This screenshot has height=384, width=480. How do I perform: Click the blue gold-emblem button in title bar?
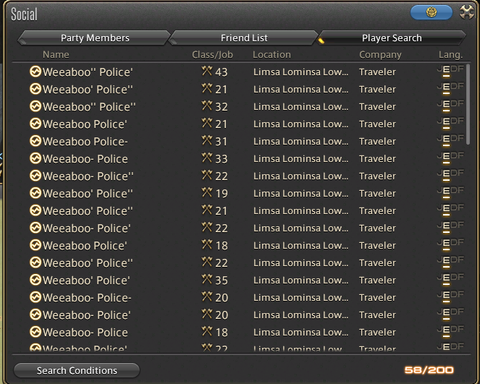pyautogui.click(x=431, y=13)
